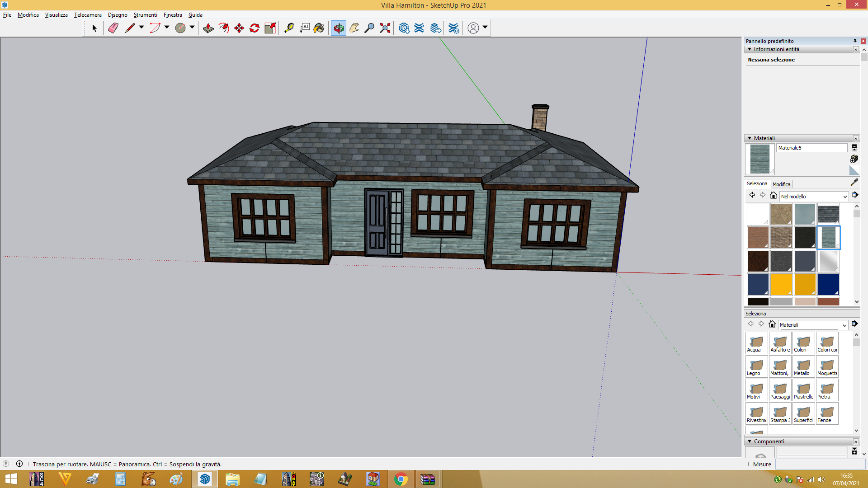Select the Scale tool
The image size is (868, 488).
270,28
